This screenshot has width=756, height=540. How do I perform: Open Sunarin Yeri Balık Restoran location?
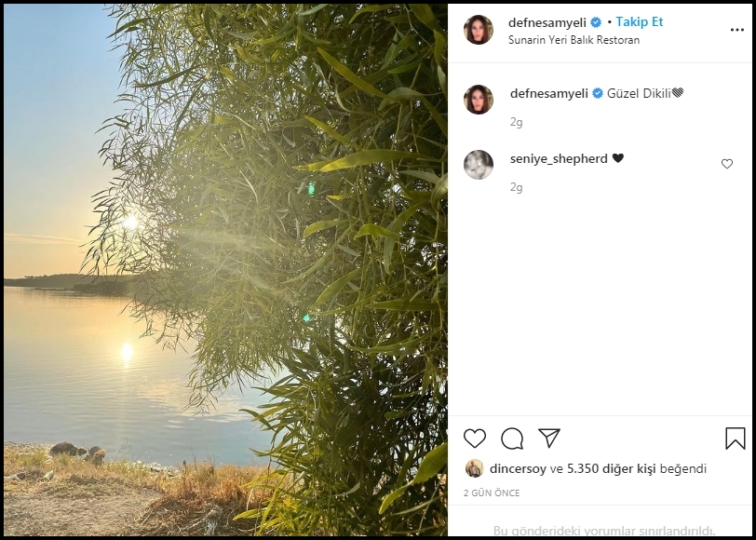(574, 40)
